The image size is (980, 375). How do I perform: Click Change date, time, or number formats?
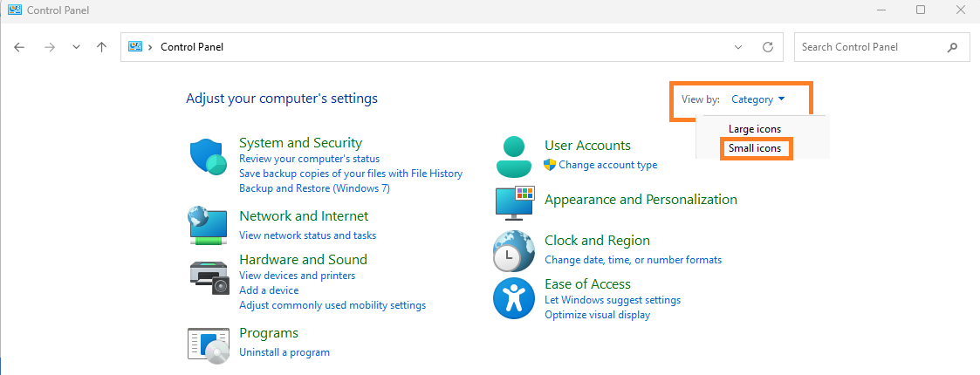pos(634,259)
